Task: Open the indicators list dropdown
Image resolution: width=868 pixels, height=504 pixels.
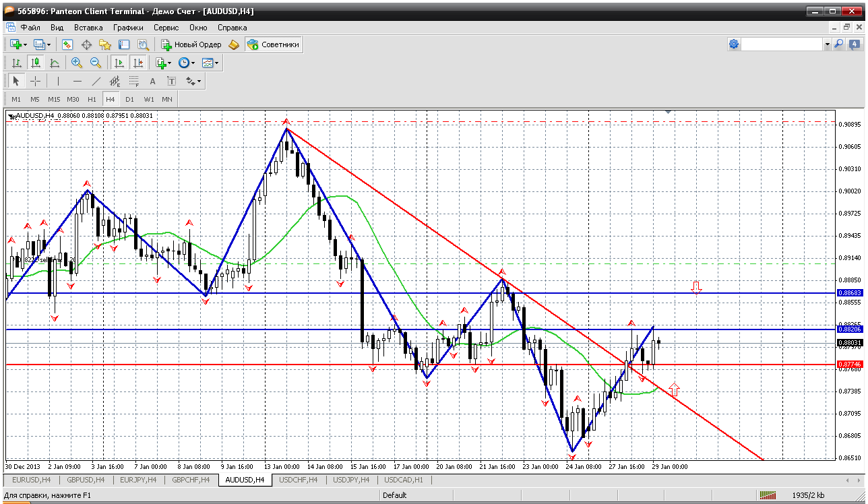Action: (162, 63)
